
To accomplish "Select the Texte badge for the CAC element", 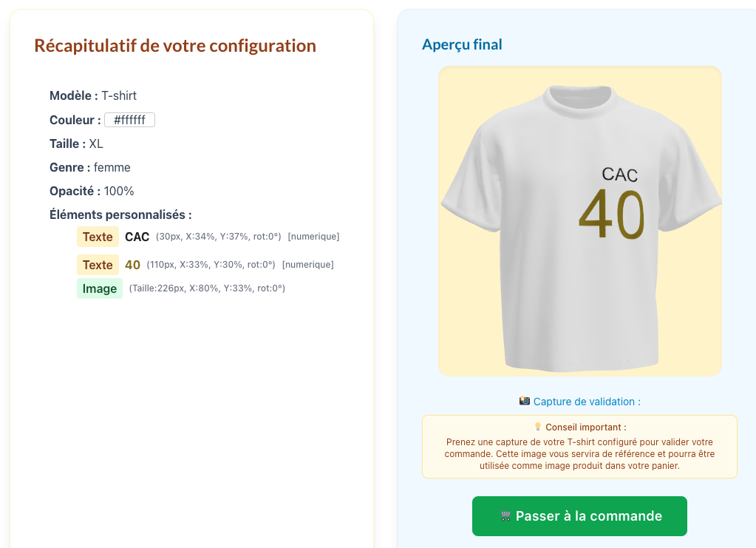I will point(98,237).
